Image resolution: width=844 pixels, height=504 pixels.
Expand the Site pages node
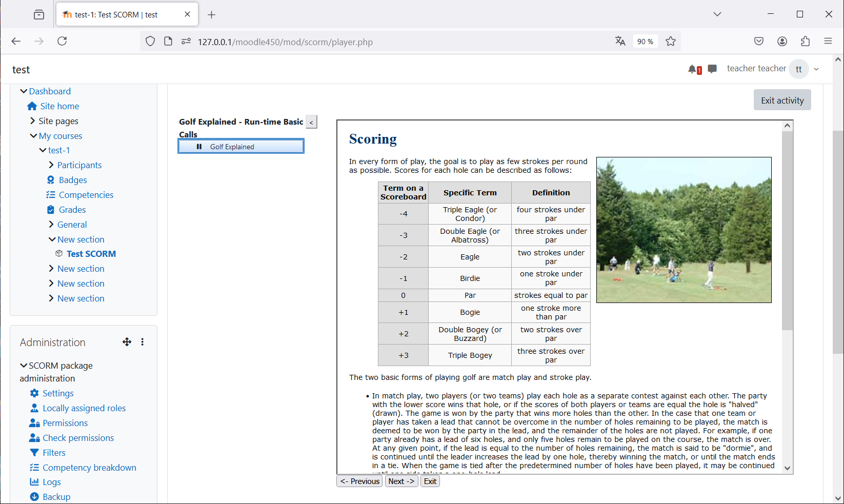click(33, 121)
